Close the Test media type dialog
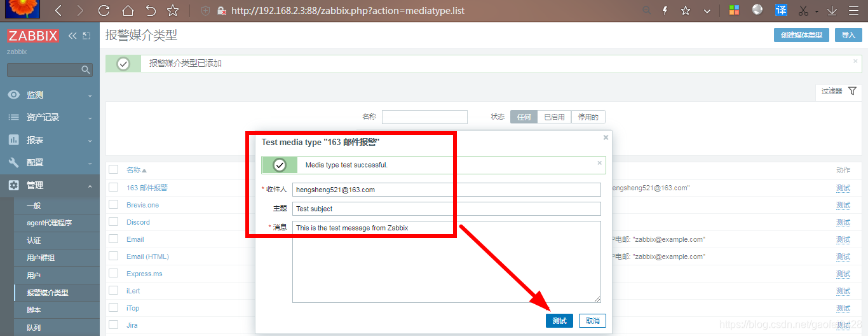 606,137
